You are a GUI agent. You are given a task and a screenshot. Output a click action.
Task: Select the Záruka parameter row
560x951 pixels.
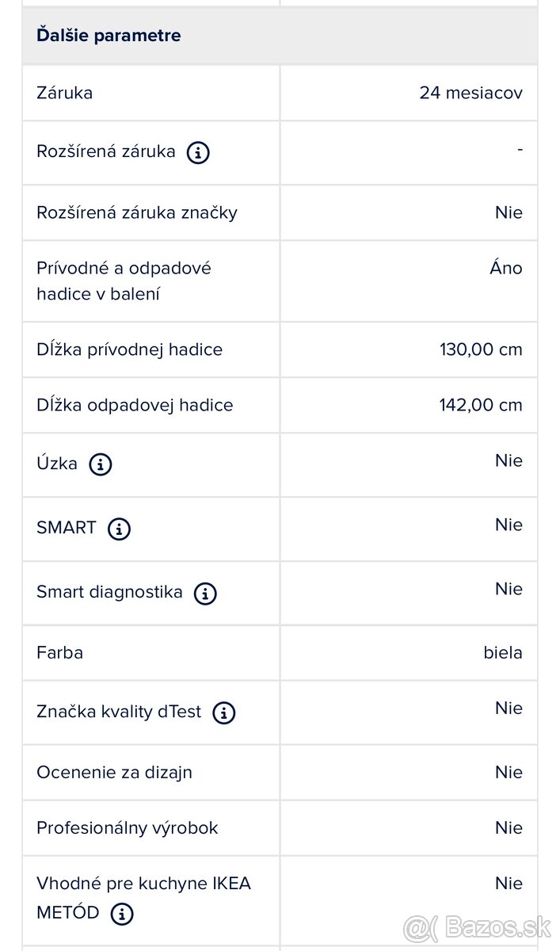65,93
